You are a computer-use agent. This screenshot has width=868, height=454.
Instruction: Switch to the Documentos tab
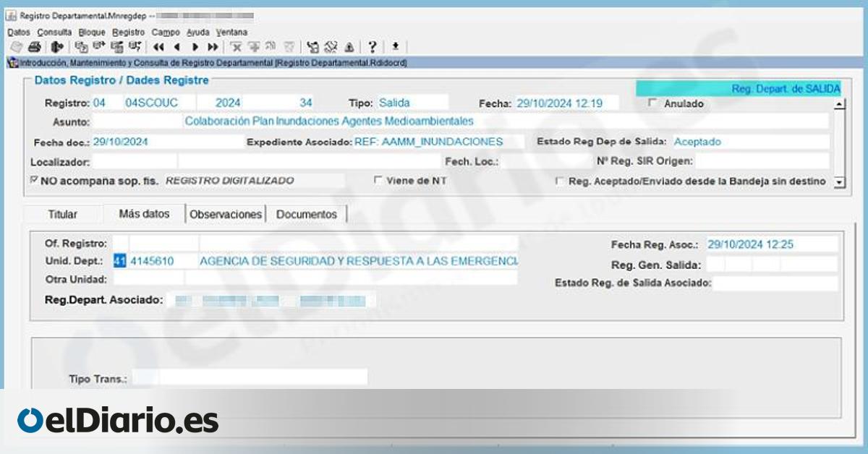click(x=307, y=215)
